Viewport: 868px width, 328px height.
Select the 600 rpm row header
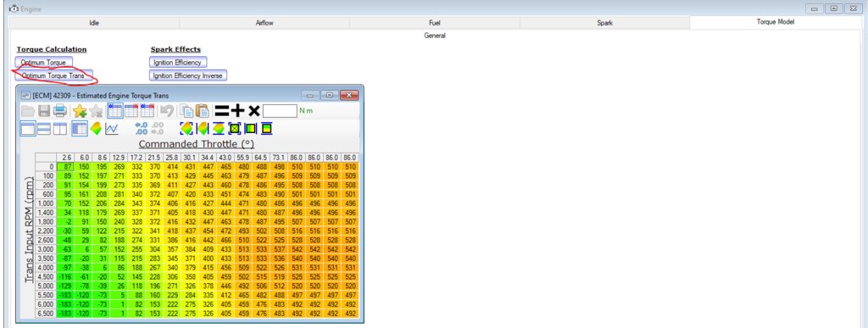[46, 194]
